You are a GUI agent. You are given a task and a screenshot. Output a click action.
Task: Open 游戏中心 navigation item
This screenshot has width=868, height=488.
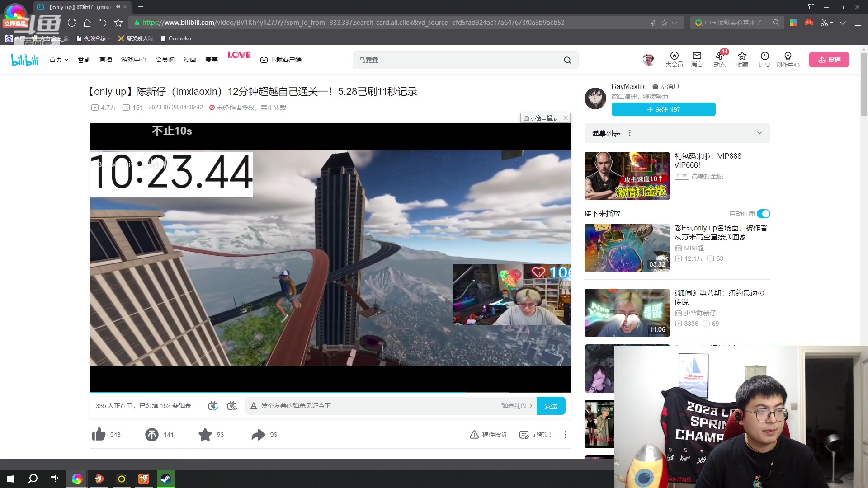click(x=134, y=60)
